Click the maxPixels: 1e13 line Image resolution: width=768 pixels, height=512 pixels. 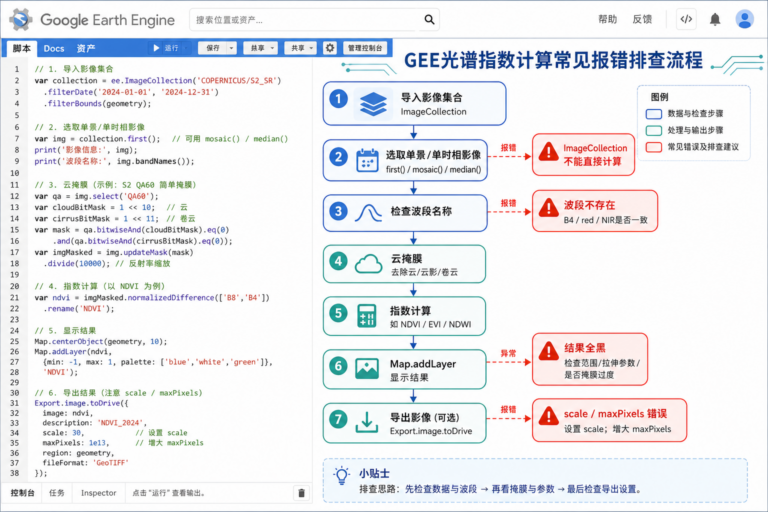pyautogui.click(x=74, y=443)
